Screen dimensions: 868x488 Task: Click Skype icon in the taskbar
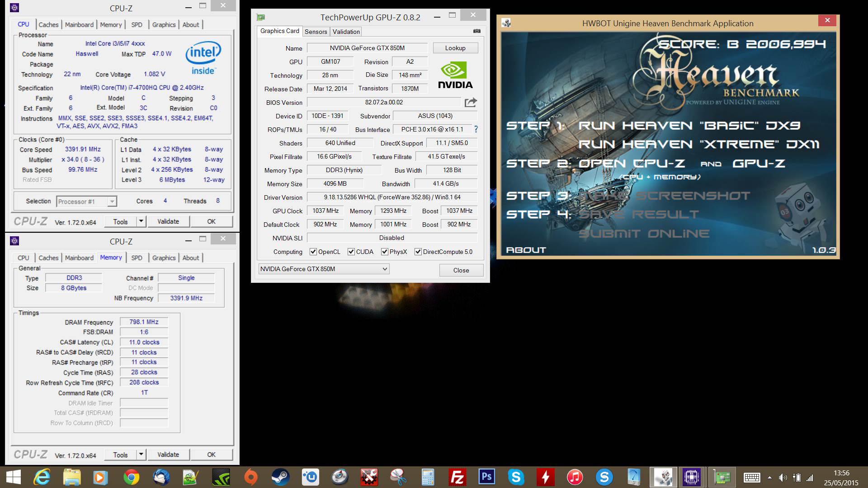point(516,477)
